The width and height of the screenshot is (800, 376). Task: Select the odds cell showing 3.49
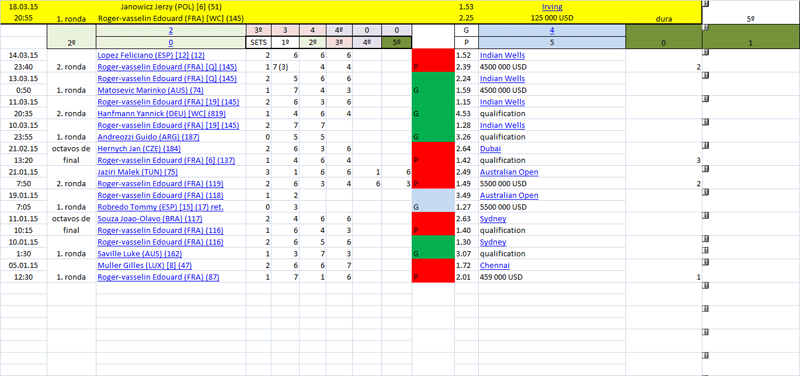point(466,196)
